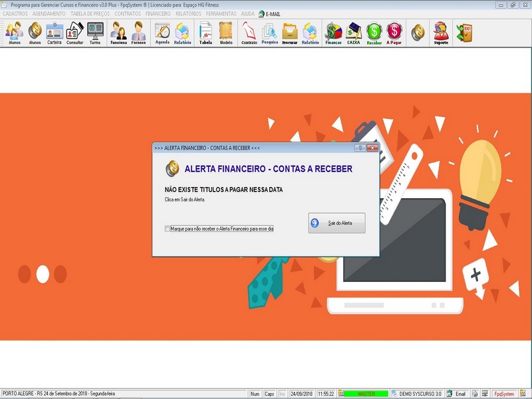Open the Tabela price table icon
The width and height of the screenshot is (532, 399).
[205, 33]
